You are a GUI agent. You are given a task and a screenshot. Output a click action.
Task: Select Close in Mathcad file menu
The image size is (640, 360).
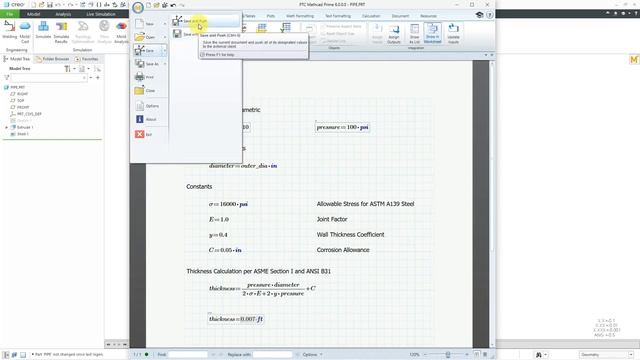point(149,91)
